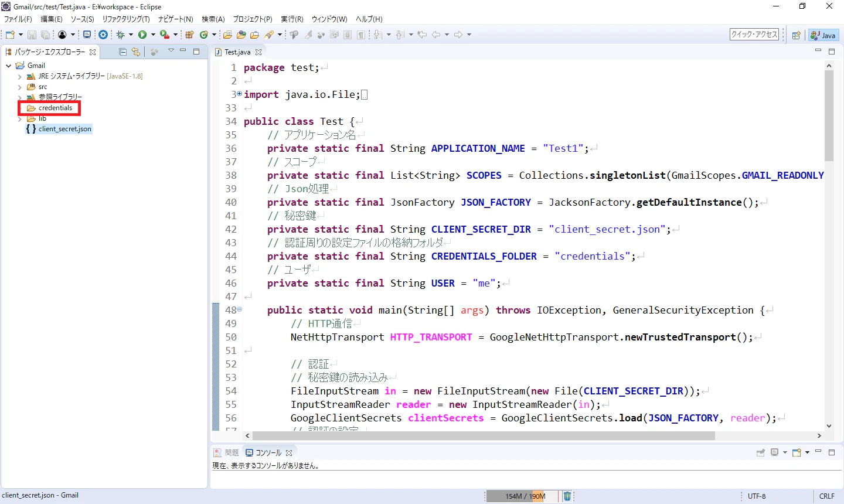Open the ソース(S) menu

point(83,19)
